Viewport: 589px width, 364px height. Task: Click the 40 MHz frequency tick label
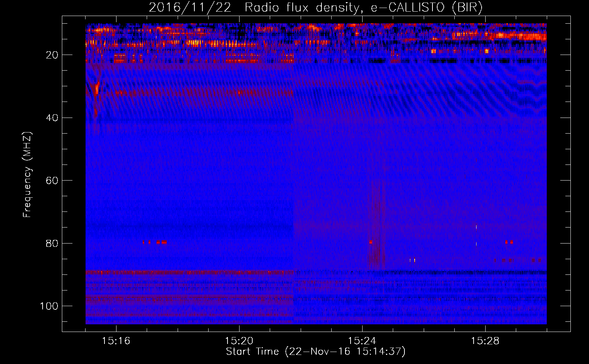tap(52, 118)
